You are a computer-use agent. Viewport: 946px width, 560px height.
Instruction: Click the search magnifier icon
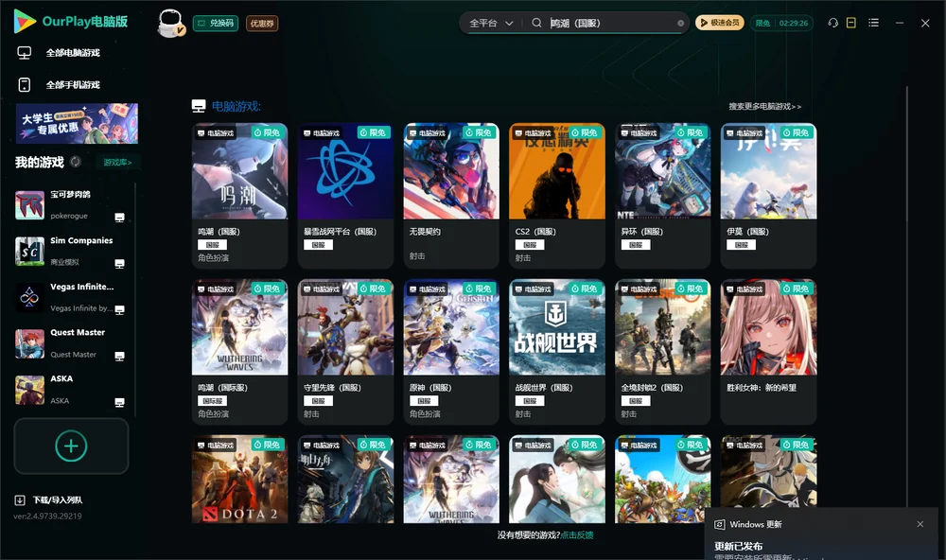536,23
